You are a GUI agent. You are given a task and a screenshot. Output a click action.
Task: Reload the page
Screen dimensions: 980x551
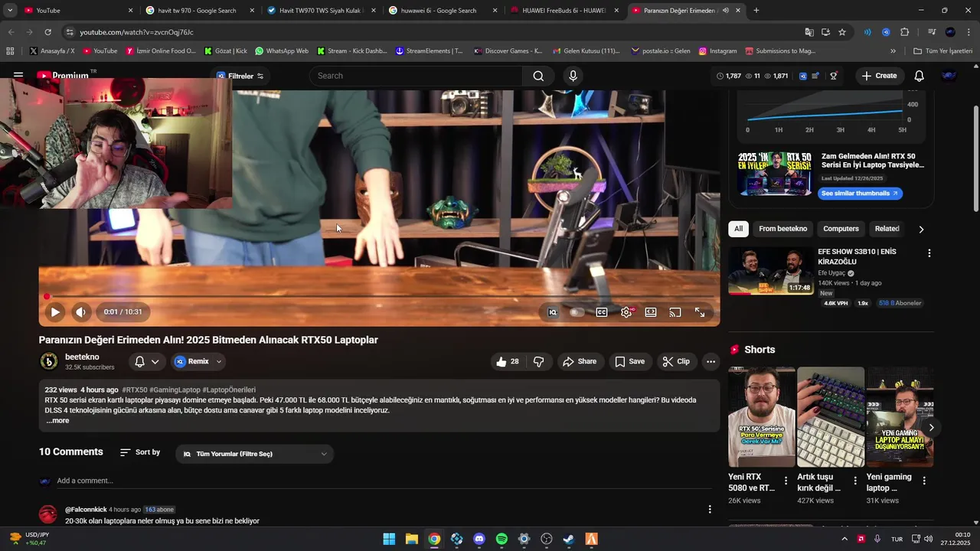[47, 32]
